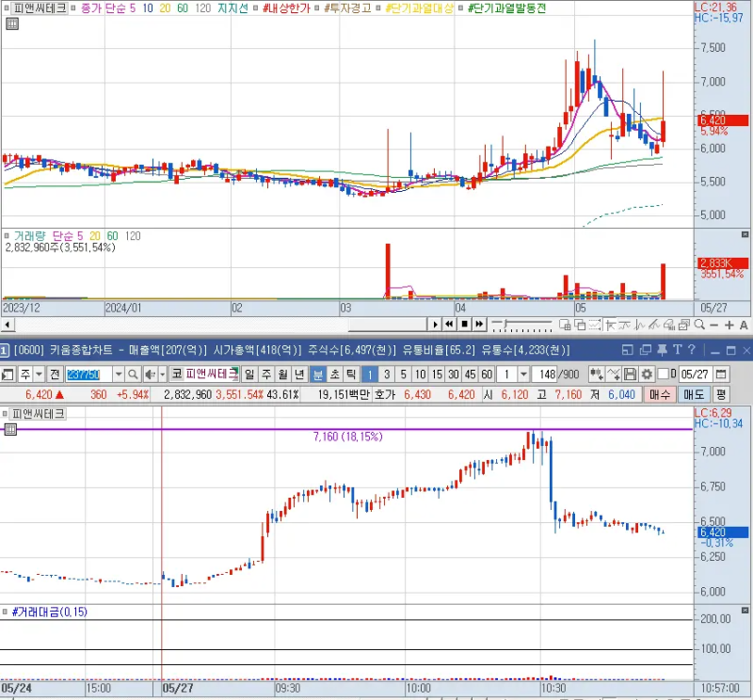753x700 pixels.
Task: Click the play button in the daily chart controls
Action: pyautogui.click(x=435, y=325)
